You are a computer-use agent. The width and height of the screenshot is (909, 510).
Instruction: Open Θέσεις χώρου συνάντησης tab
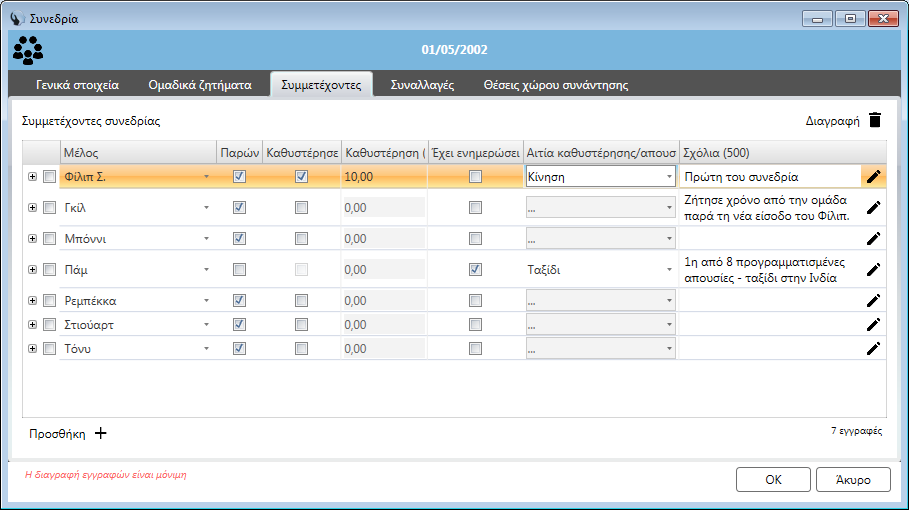coord(556,85)
